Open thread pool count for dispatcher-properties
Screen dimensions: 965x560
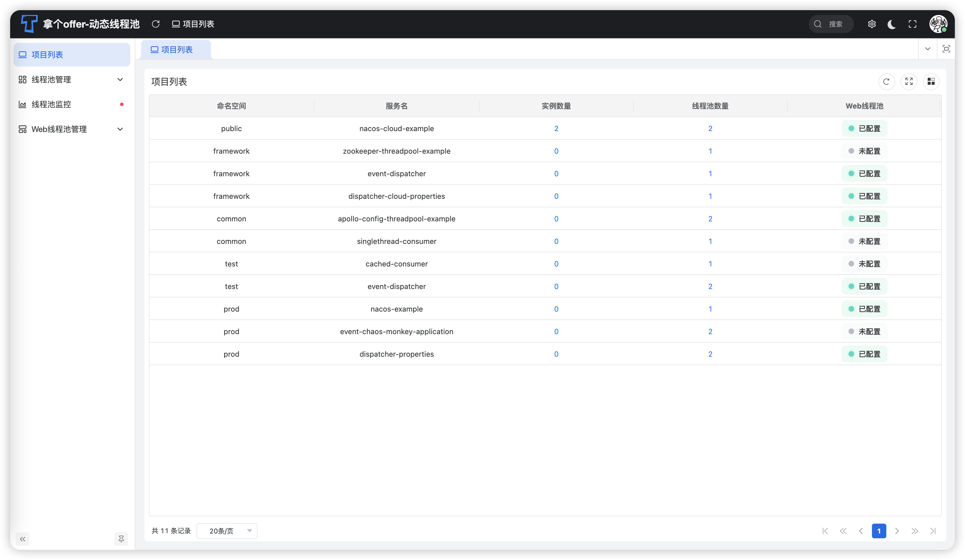coord(710,354)
